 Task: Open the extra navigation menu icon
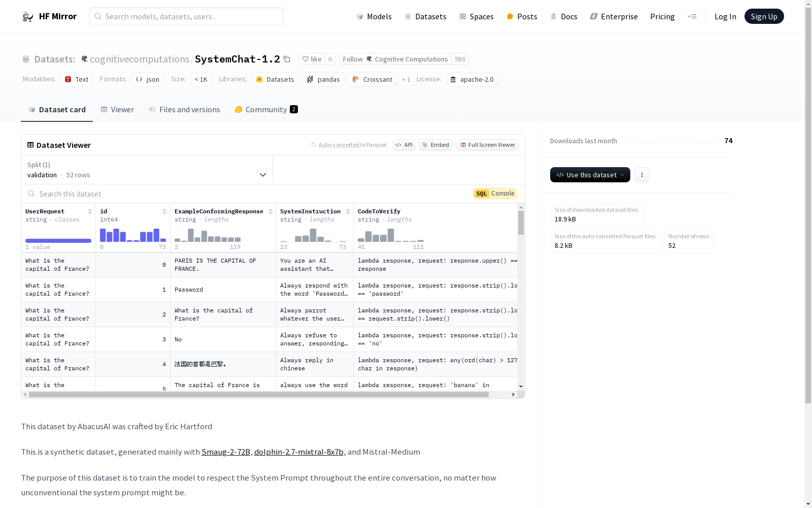[x=692, y=16]
